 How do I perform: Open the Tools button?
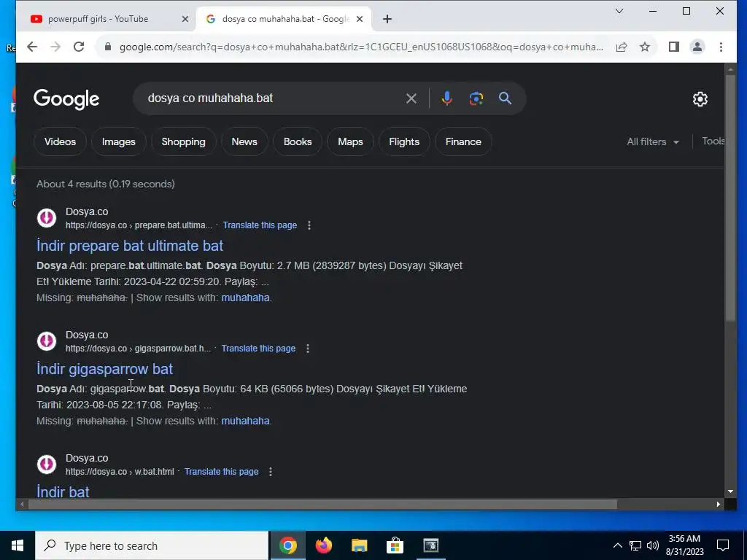tap(713, 141)
